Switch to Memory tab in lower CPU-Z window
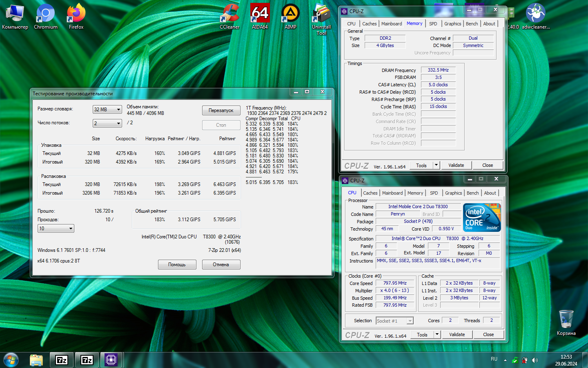This screenshot has height=368, width=588. coord(415,193)
